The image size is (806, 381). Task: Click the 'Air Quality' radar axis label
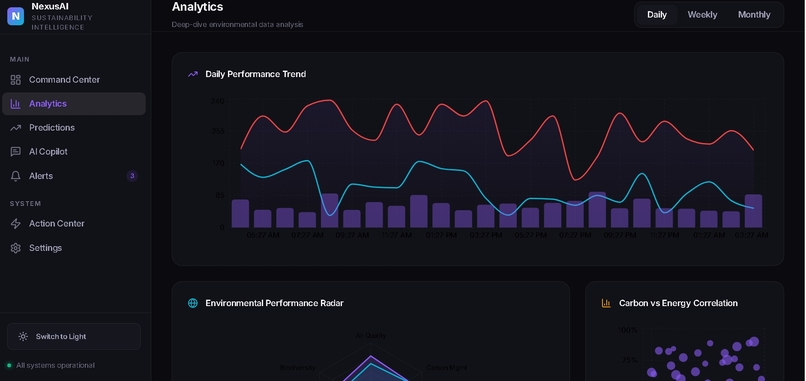(371, 336)
